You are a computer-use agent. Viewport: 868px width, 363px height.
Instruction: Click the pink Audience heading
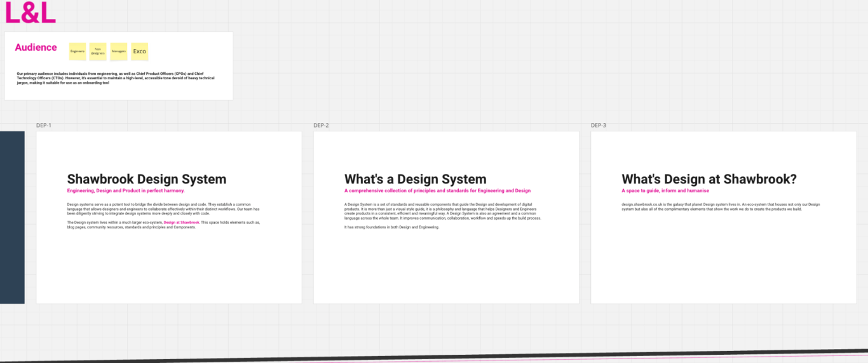[x=36, y=48]
